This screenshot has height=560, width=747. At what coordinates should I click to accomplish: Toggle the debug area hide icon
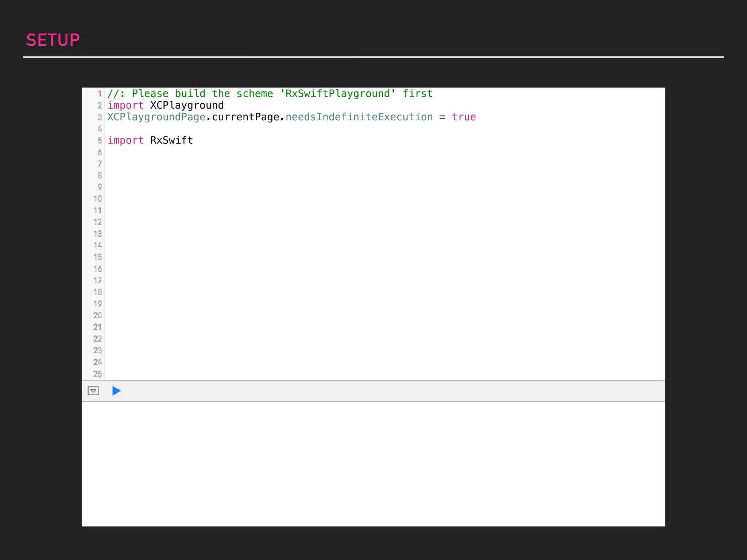pos(93,391)
